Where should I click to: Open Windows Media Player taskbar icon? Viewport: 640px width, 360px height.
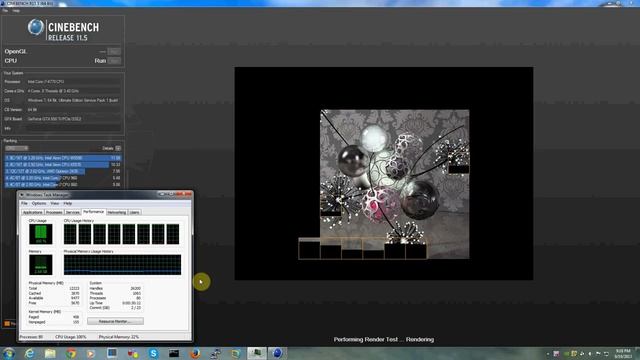(91, 353)
